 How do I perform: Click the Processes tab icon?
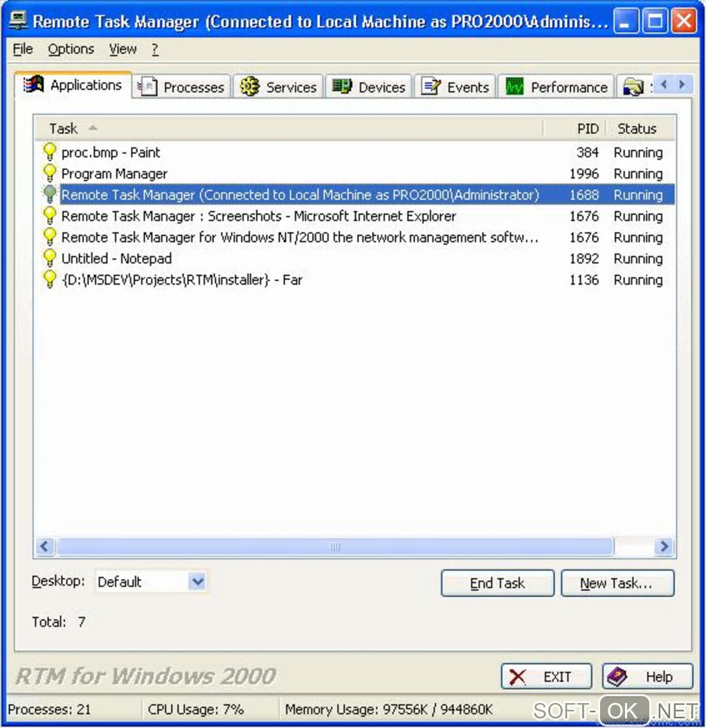[x=147, y=87]
